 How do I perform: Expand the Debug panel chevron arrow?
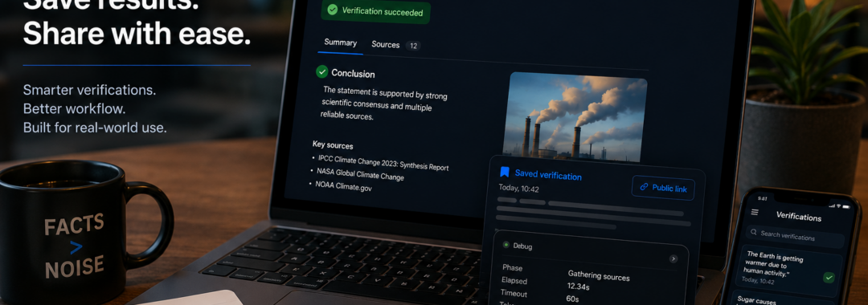(x=674, y=258)
